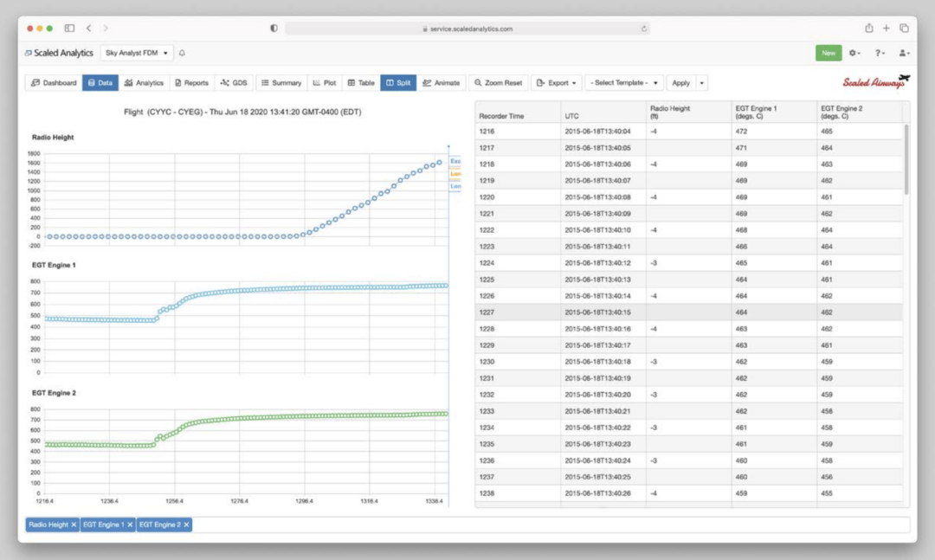Remove the Radio Height parameter tag
Image resolution: width=935 pixels, height=560 pixels.
pyautogui.click(x=74, y=525)
